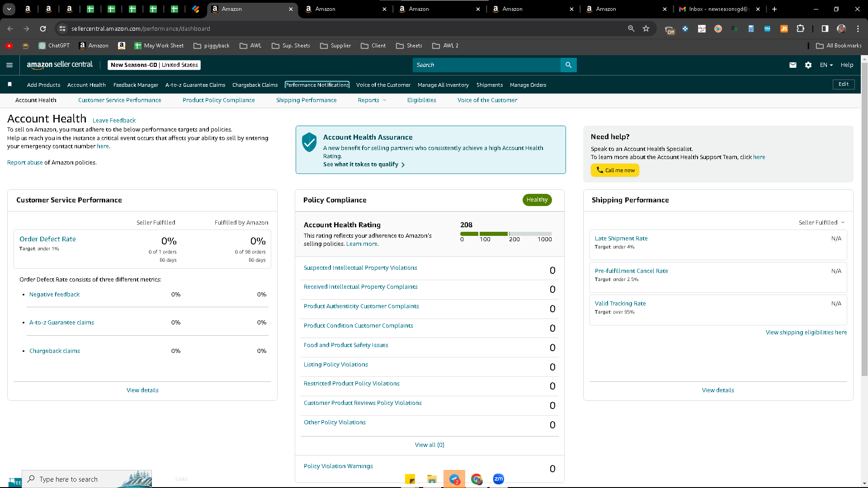Click the site information icon in address bar

pyautogui.click(x=62, y=28)
